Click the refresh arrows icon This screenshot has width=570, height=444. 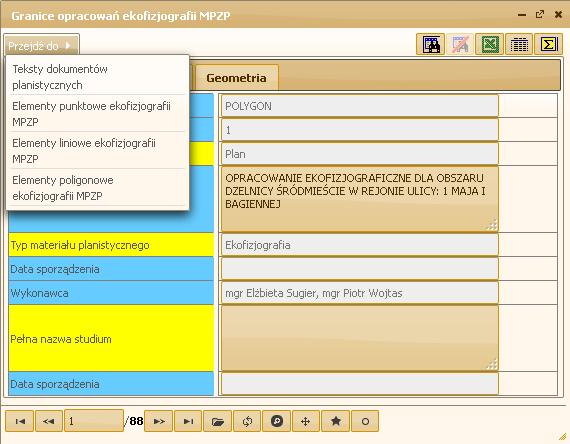pos(247,421)
